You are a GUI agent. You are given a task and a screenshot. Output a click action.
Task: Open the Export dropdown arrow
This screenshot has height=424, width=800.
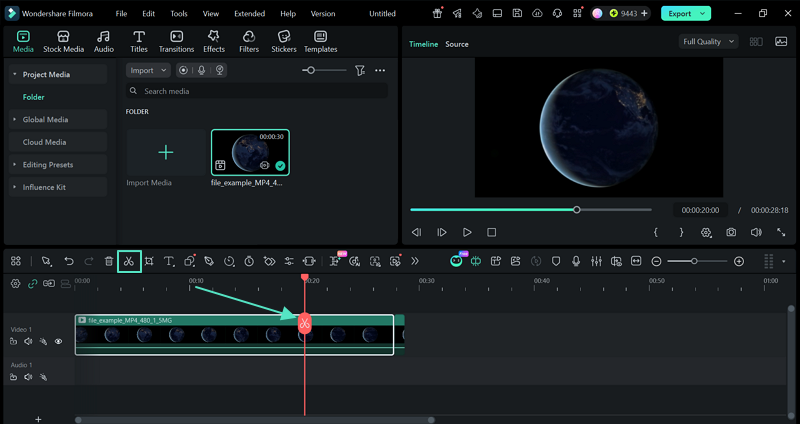(703, 14)
